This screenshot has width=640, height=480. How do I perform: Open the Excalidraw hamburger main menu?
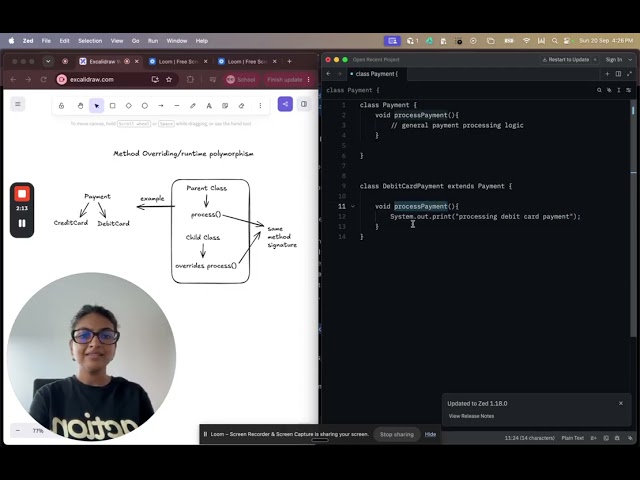point(18,104)
